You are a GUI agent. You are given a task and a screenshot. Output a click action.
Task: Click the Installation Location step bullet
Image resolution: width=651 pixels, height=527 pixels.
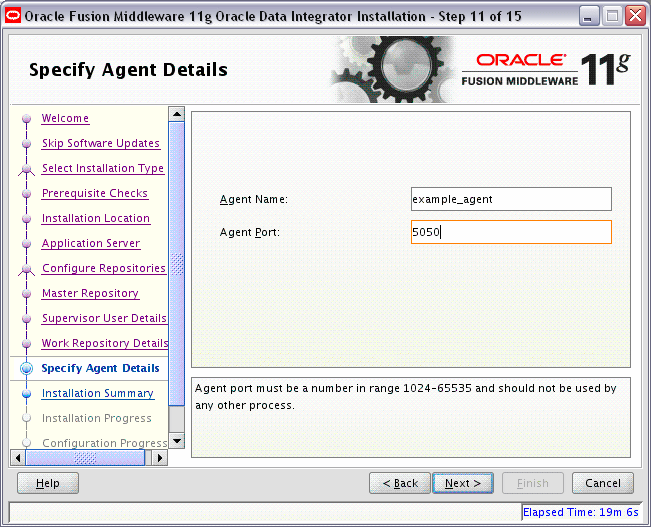coord(27,218)
